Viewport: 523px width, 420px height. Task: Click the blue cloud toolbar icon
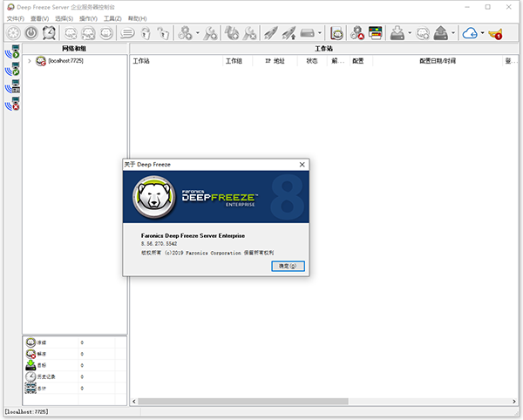point(470,33)
